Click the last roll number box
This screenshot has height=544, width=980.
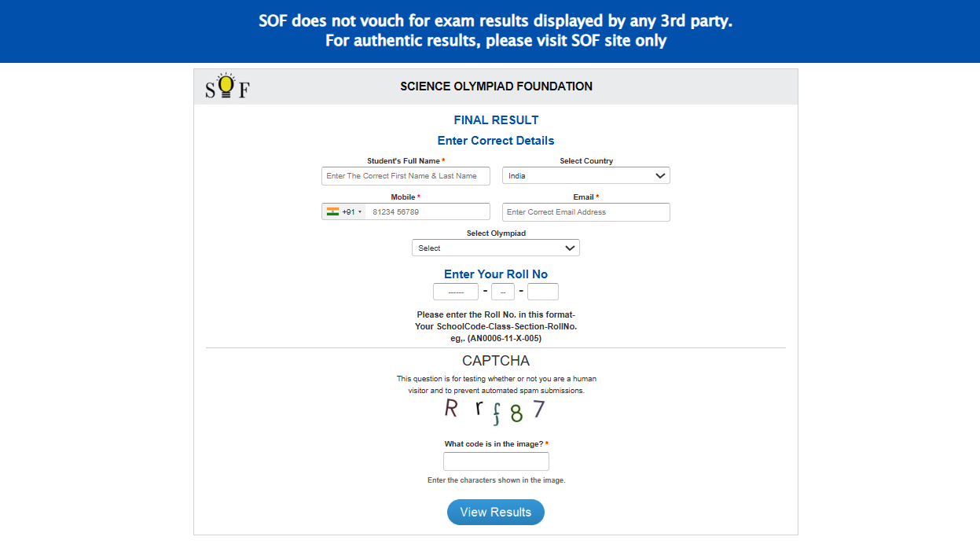(x=543, y=292)
